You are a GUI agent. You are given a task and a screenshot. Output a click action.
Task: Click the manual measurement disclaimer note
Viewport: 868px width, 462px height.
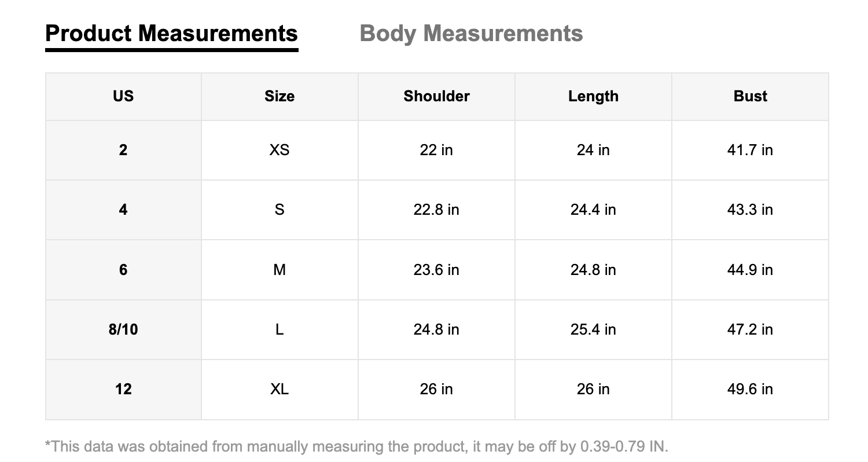click(356, 446)
